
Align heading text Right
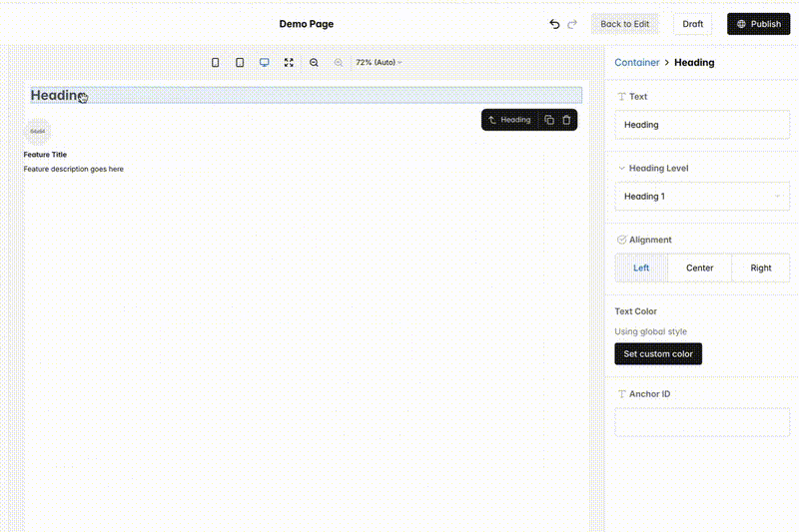coord(761,267)
